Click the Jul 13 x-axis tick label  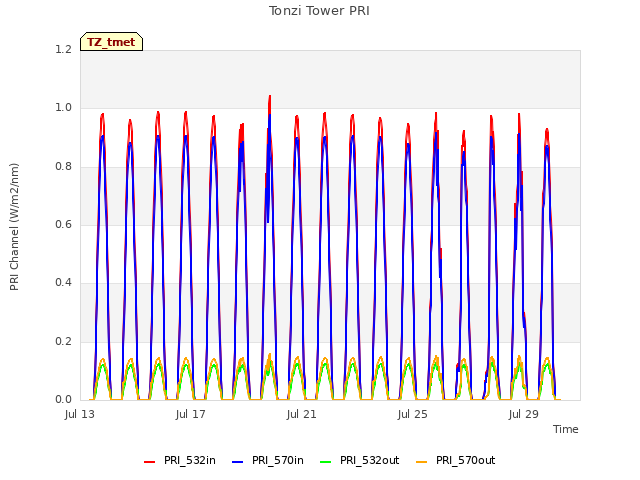click(x=80, y=414)
